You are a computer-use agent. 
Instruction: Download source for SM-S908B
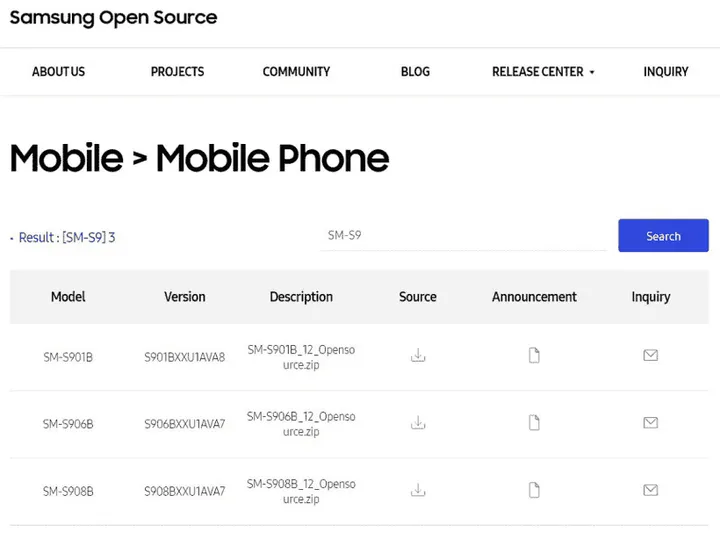click(x=418, y=490)
